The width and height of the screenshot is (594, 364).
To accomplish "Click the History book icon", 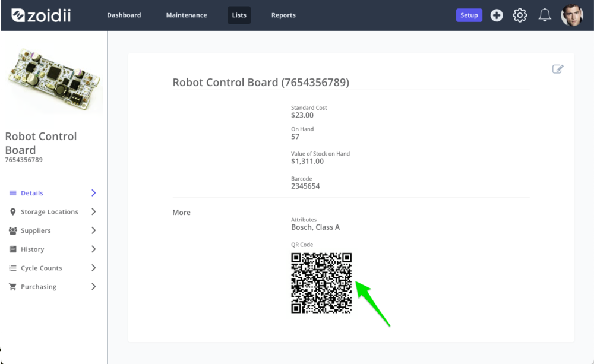I will 13,249.
